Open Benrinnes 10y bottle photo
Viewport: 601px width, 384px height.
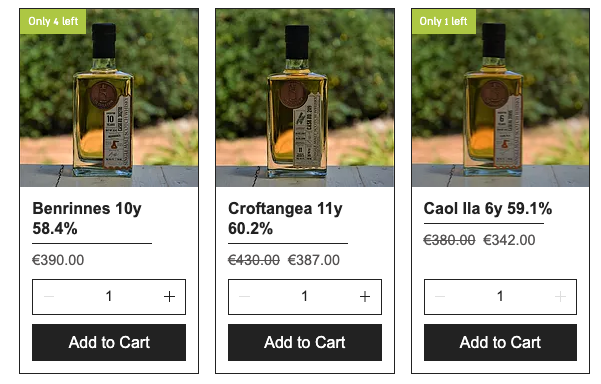pyautogui.click(x=109, y=98)
